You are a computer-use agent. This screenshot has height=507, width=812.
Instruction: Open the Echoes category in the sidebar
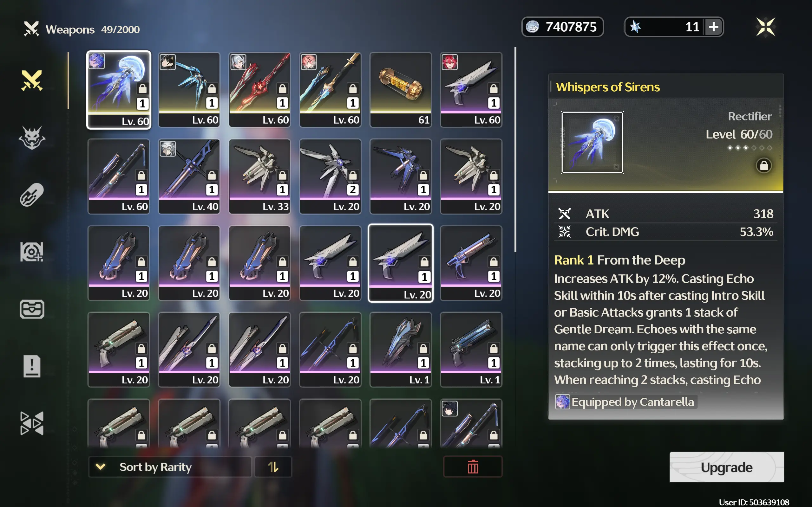[32, 138]
